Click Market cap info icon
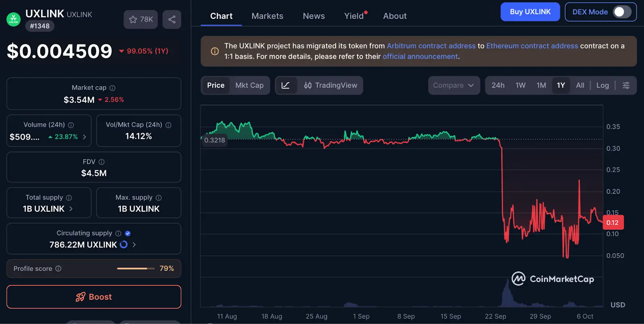The height and width of the screenshot is (324, 644). pos(113,88)
